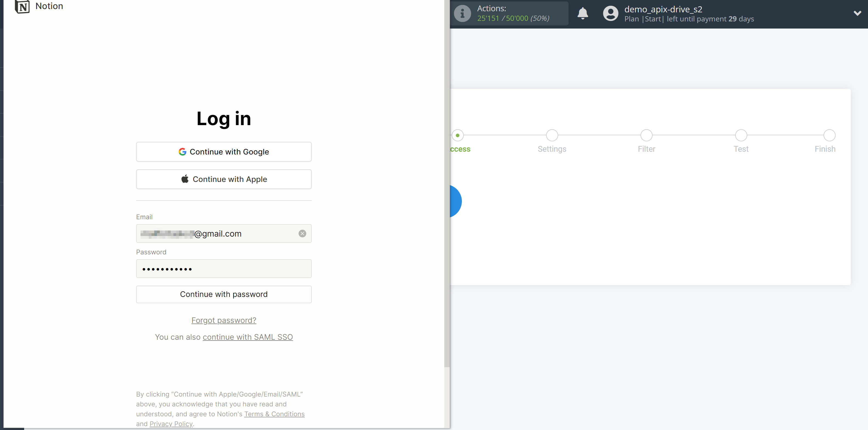This screenshot has width=868, height=430.
Task: Expand the account menu chevron at top right
Action: (858, 13)
